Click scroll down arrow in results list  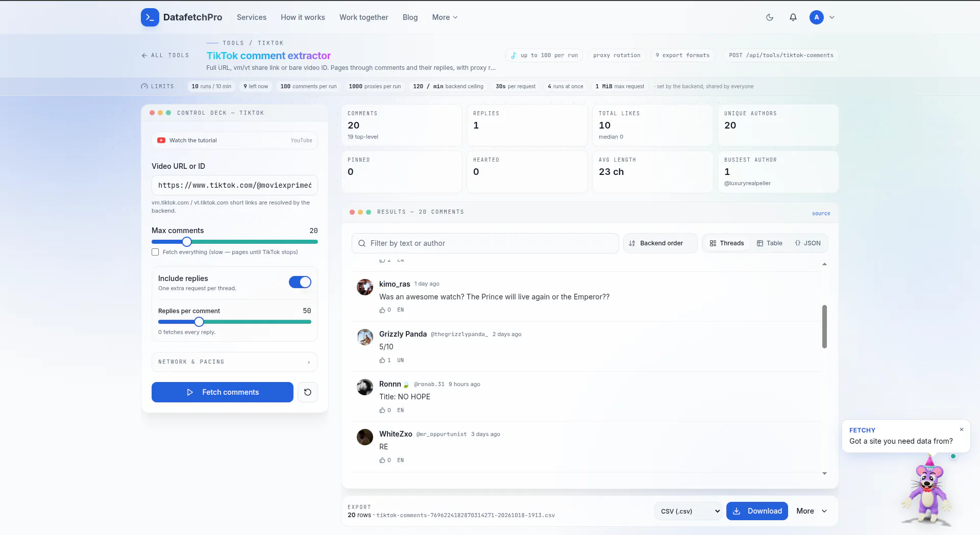[824, 473]
